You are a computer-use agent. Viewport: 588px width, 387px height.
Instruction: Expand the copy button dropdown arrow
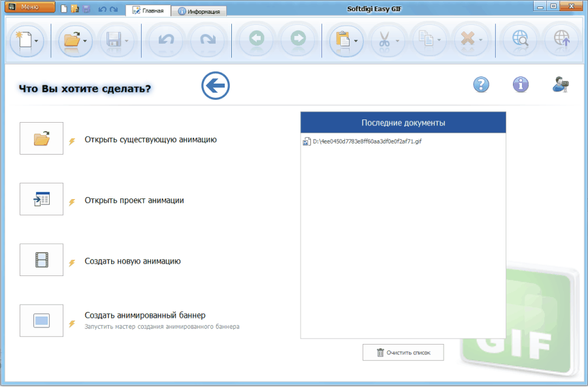[x=439, y=41]
